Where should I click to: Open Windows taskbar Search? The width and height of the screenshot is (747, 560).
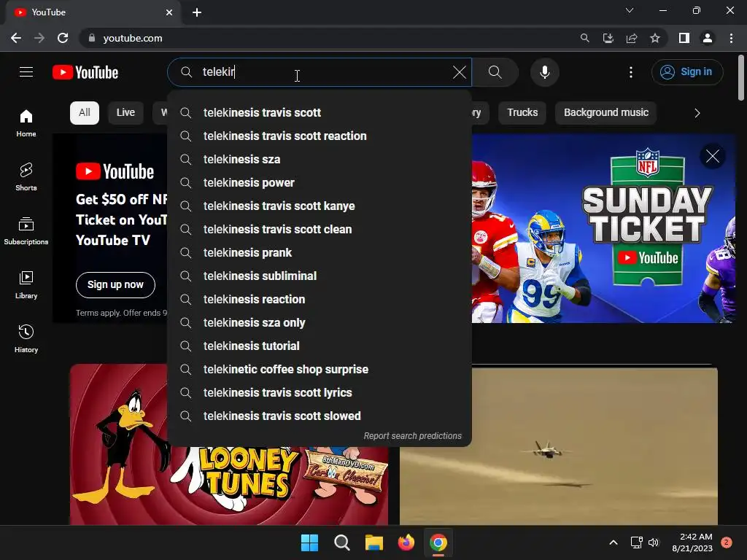click(341, 542)
